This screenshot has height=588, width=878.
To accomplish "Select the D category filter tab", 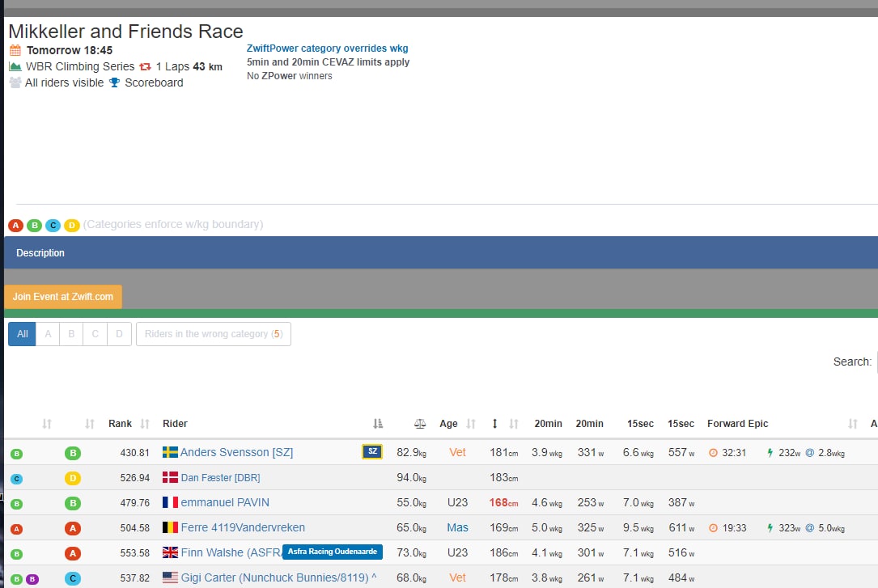I will click(119, 334).
